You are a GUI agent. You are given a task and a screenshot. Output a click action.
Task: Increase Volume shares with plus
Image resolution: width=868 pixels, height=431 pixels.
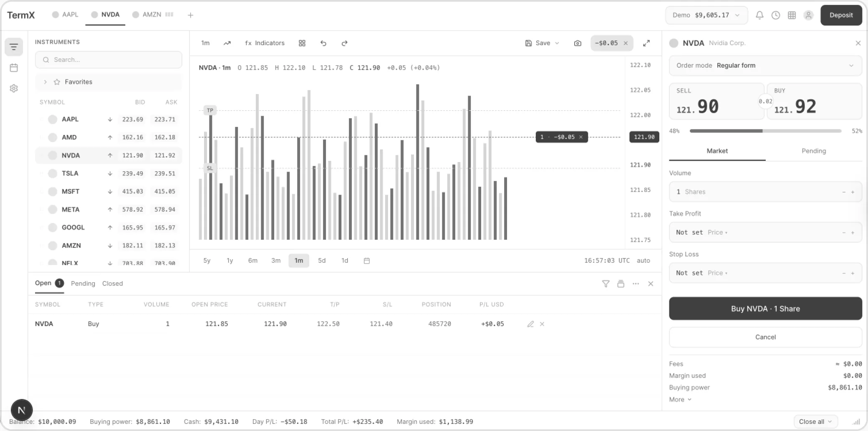click(853, 192)
